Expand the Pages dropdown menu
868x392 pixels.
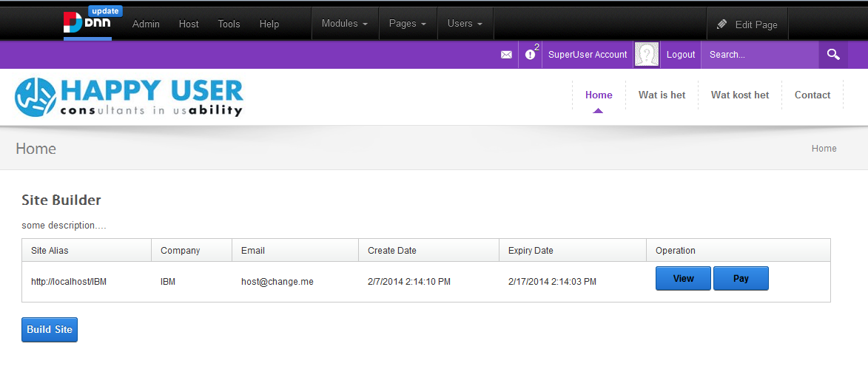pyautogui.click(x=408, y=24)
